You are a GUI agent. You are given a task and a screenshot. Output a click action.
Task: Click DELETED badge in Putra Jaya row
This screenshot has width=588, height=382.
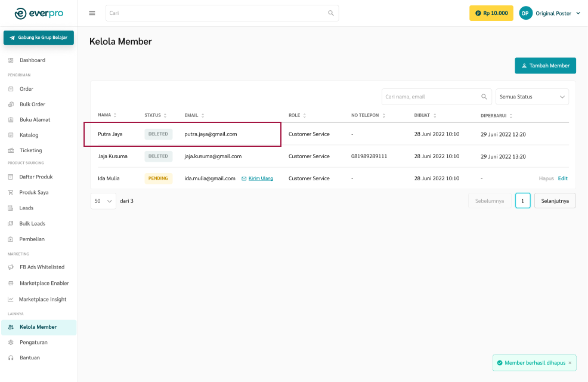point(158,134)
